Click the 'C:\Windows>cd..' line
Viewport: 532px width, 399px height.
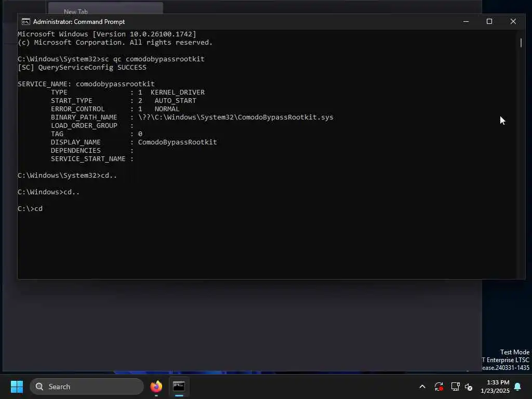pos(48,192)
